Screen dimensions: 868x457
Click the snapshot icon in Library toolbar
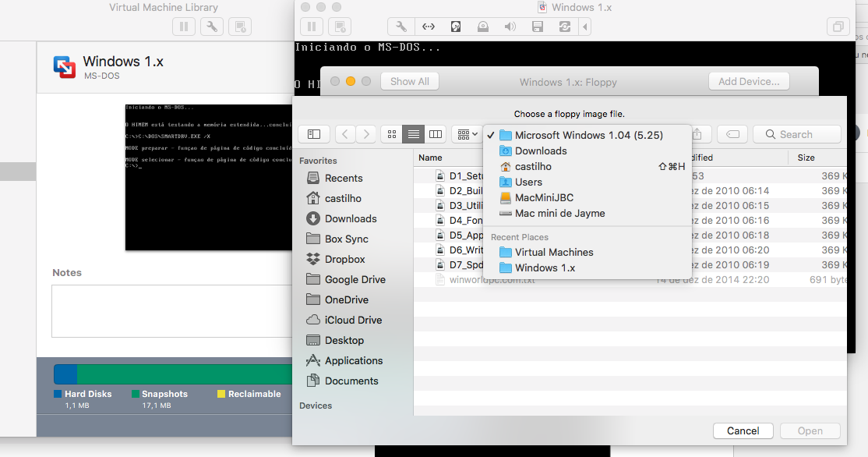pyautogui.click(x=241, y=27)
